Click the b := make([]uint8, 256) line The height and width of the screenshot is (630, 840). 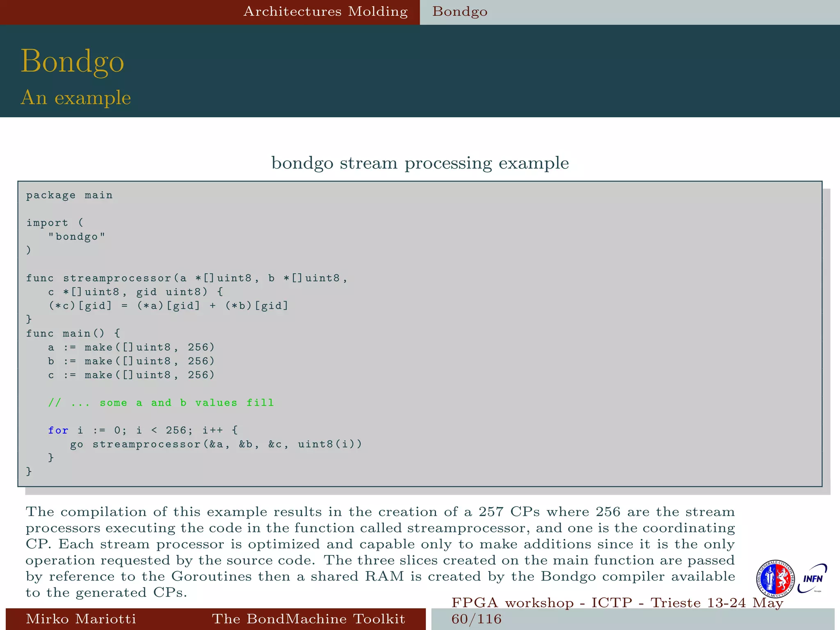coord(131,361)
